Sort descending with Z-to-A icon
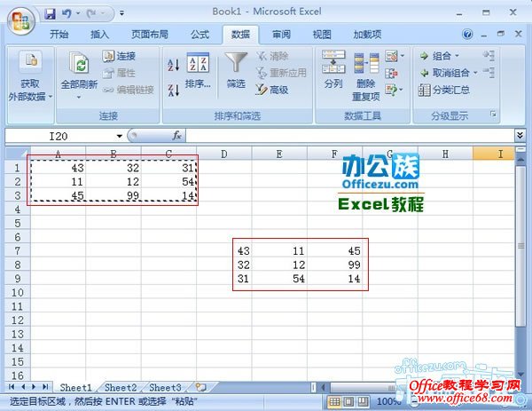The height and width of the screenshot is (411, 532). 174,91
